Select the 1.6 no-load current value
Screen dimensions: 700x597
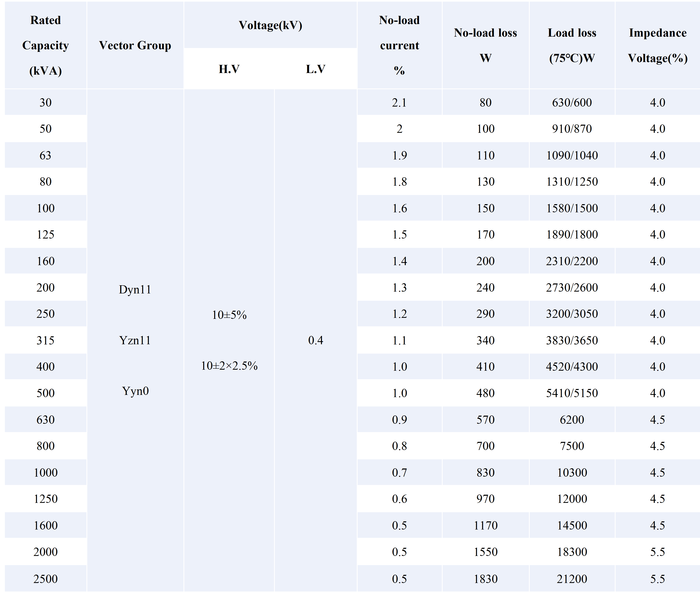[399, 208]
